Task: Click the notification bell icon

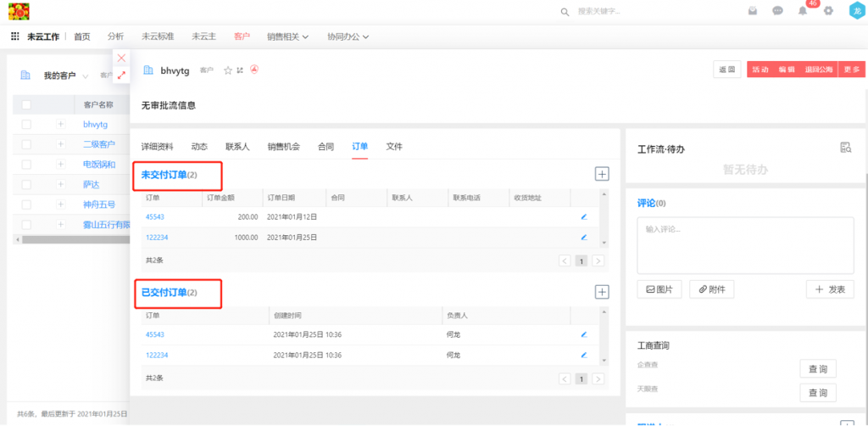Action: (x=803, y=11)
